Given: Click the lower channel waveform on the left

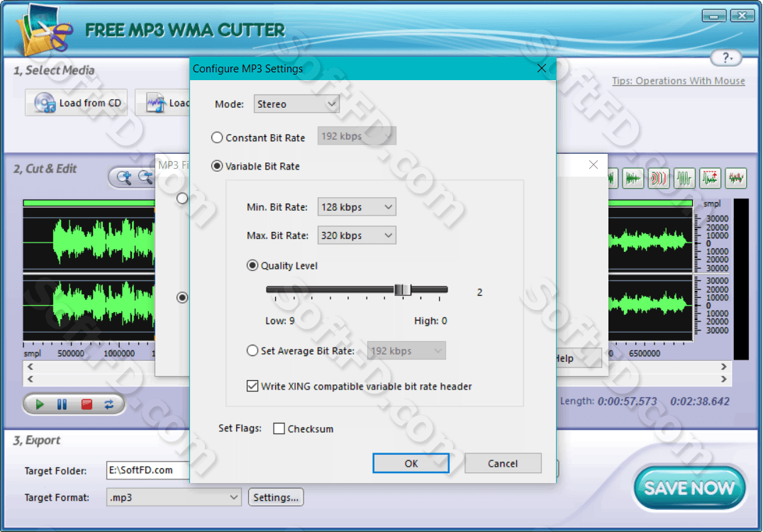Looking at the screenshot, I should point(89,306).
